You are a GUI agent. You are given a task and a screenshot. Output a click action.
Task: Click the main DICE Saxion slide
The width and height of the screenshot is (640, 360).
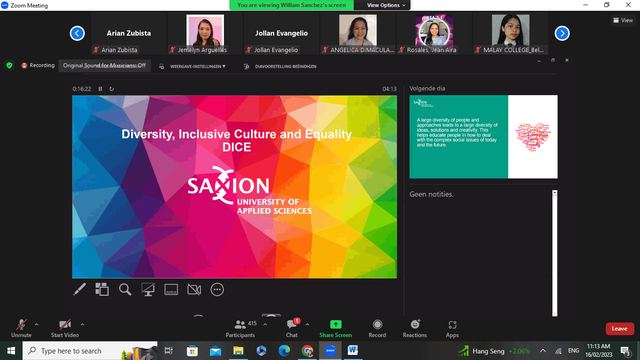click(x=234, y=187)
